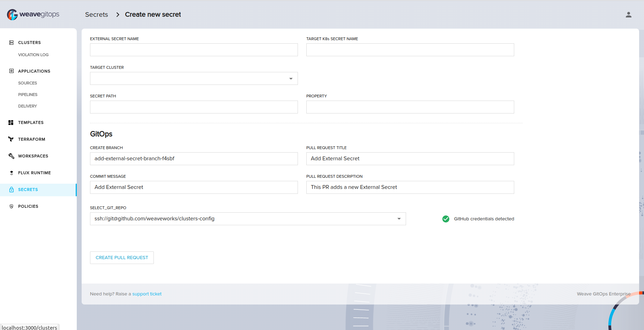Click the Commit Message field

pyautogui.click(x=194, y=188)
